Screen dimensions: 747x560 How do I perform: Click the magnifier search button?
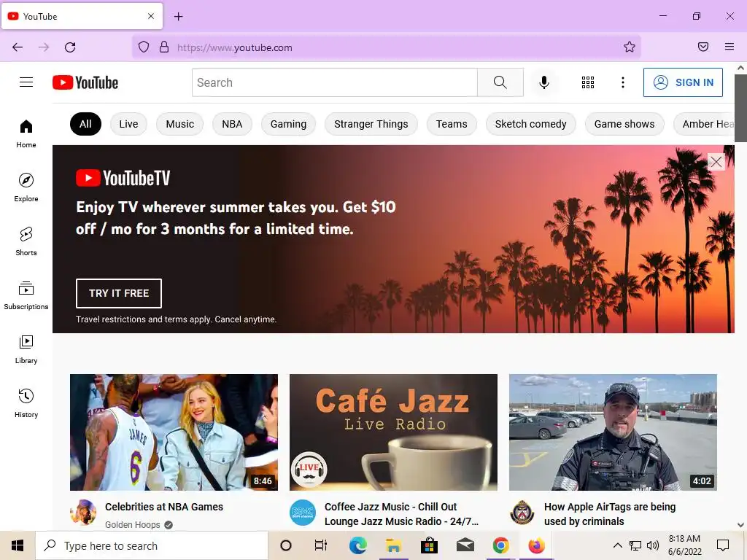point(500,82)
